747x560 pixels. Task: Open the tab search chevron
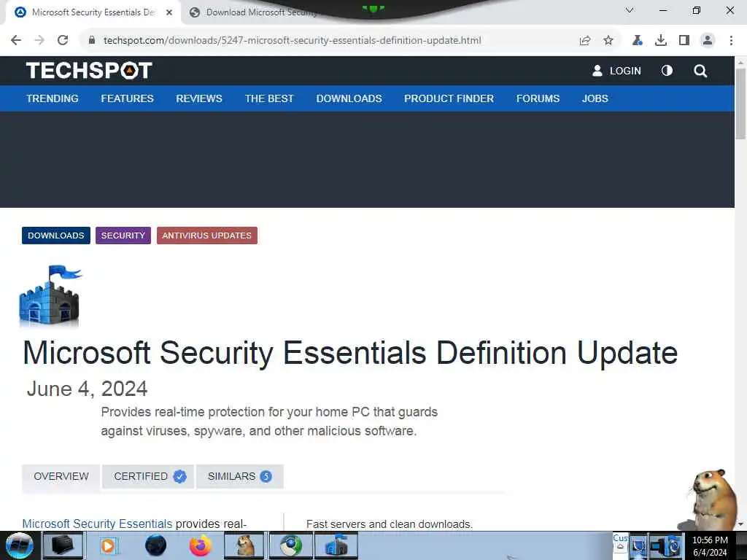tap(630, 10)
